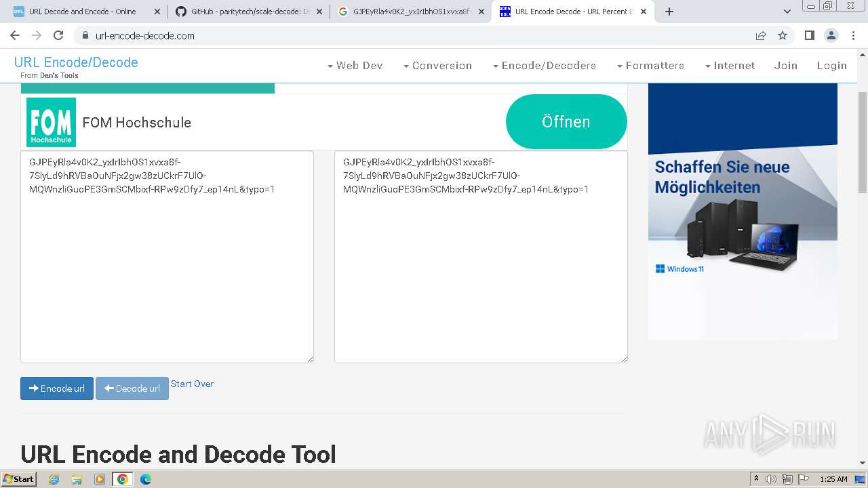Open the Windows 11 computer ad
The image size is (868, 488).
tap(743, 211)
